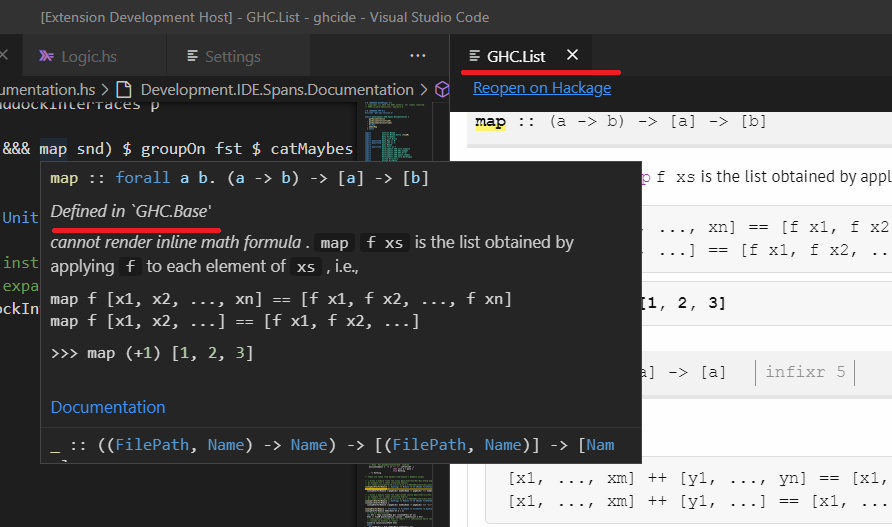Click 'Unit' text at editor left edge
The width and height of the screenshot is (892, 527).
(20, 218)
